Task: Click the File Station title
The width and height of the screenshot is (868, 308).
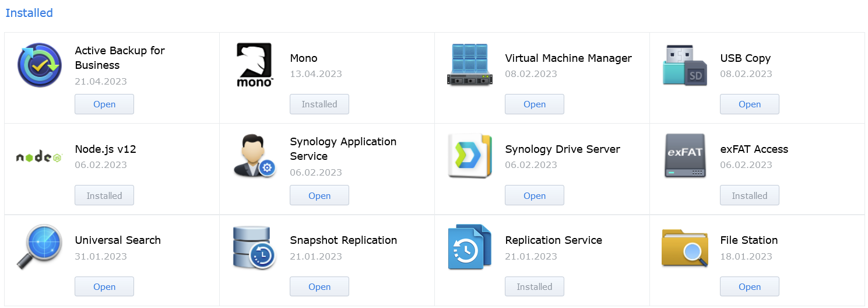Action: pyautogui.click(x=749, y=240)
